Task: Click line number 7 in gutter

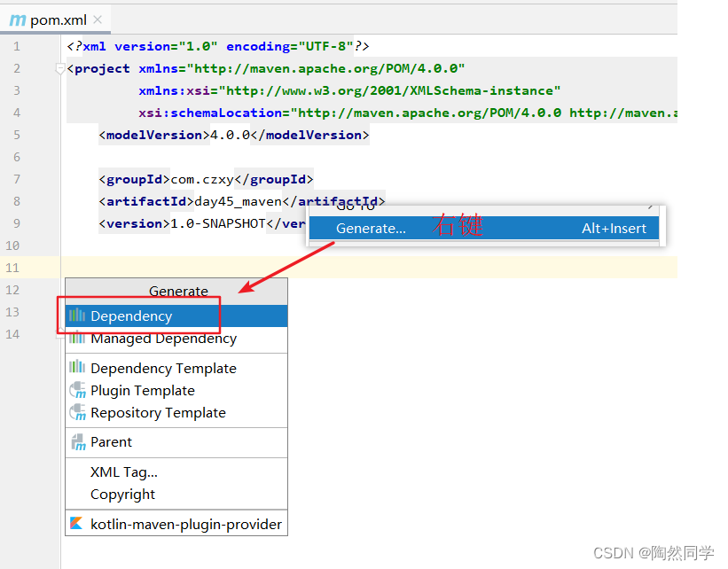Action: (17, 179)
